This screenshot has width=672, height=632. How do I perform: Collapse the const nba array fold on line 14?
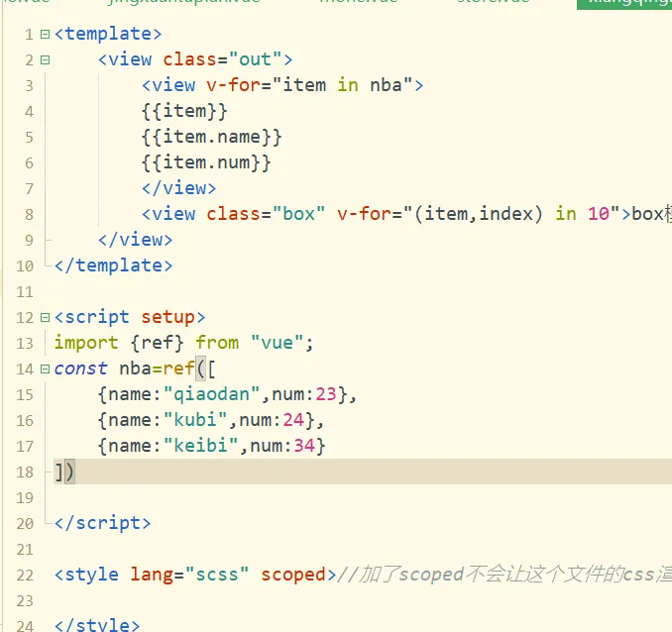(45, 369)
